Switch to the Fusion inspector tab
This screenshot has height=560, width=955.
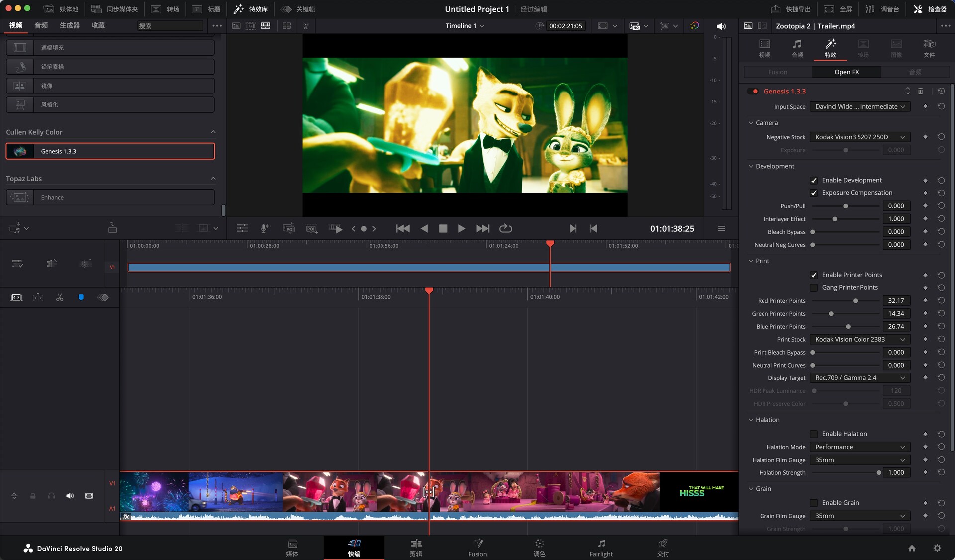777,72
